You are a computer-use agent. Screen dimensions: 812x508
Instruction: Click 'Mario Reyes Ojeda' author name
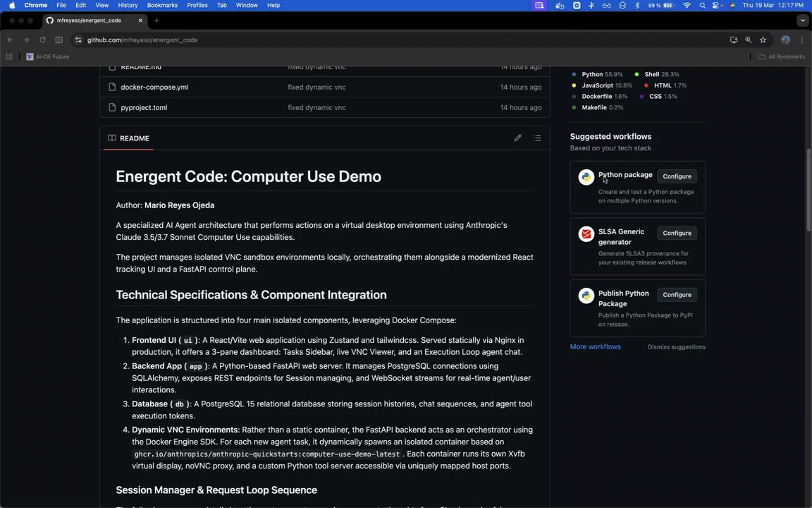179,205
